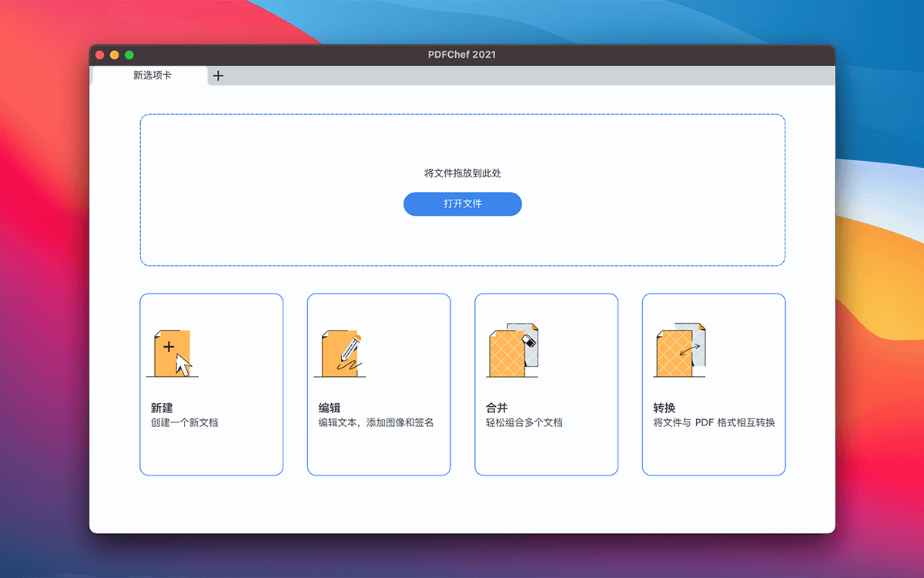Screen dimensions: 924x578
Task: Click the 编辑文本，添加图像和签名 description
Action: (x=377, y=422)
